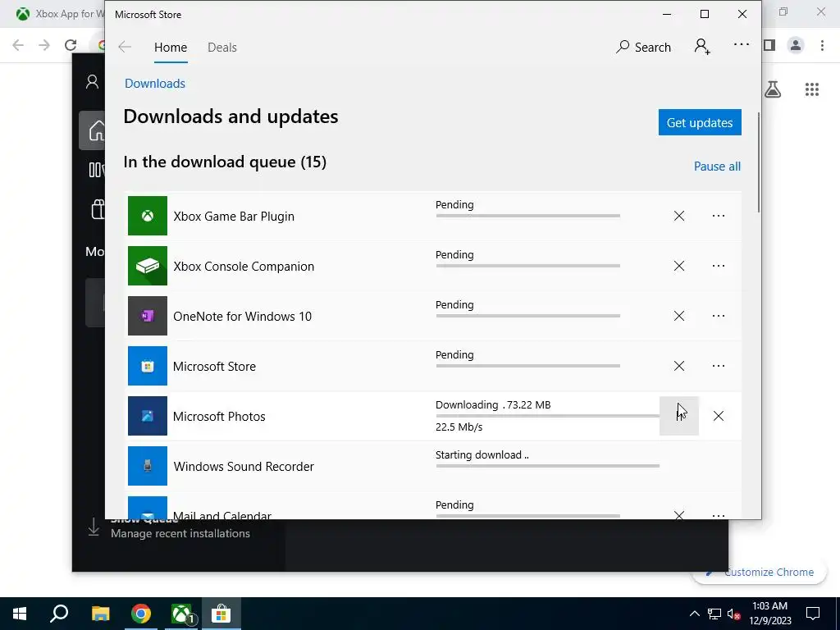This screenshot has height=630, width=840.
Task: Pause the Microsoft Photos download
Action: 678,416
